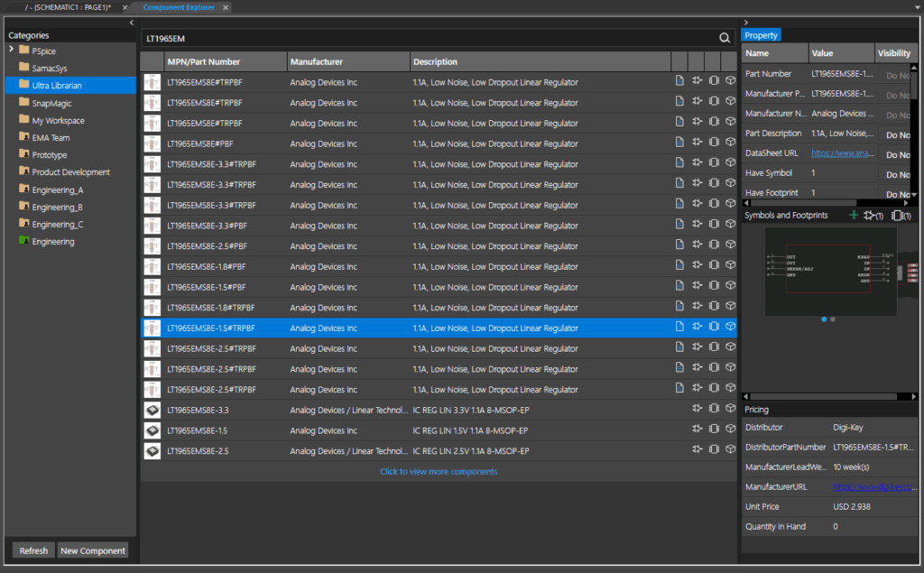Open Visibility dropdown for Part Description
The height and width of the screenshot is (573, 924).
[x=897, y=134]
